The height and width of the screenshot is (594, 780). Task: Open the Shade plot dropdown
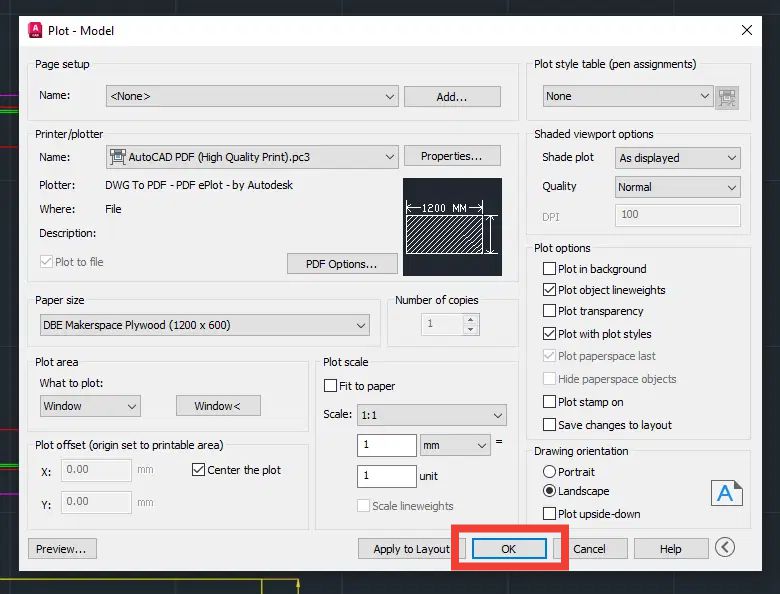click(678, 158)
